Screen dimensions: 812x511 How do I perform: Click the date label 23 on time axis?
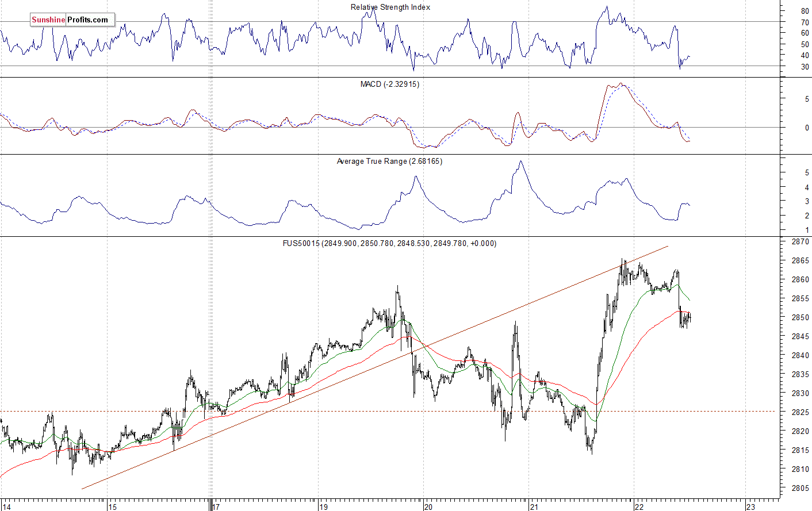[750, 507]
